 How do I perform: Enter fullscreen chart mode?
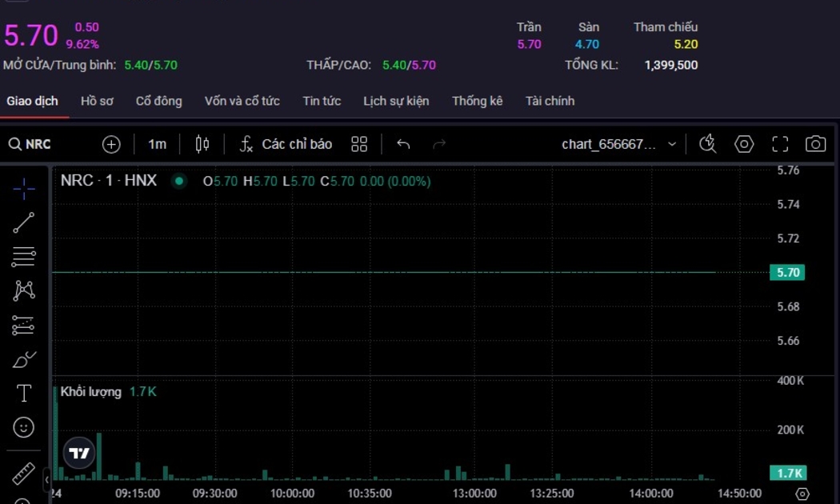pyautogui.click(x=780, y=144)
